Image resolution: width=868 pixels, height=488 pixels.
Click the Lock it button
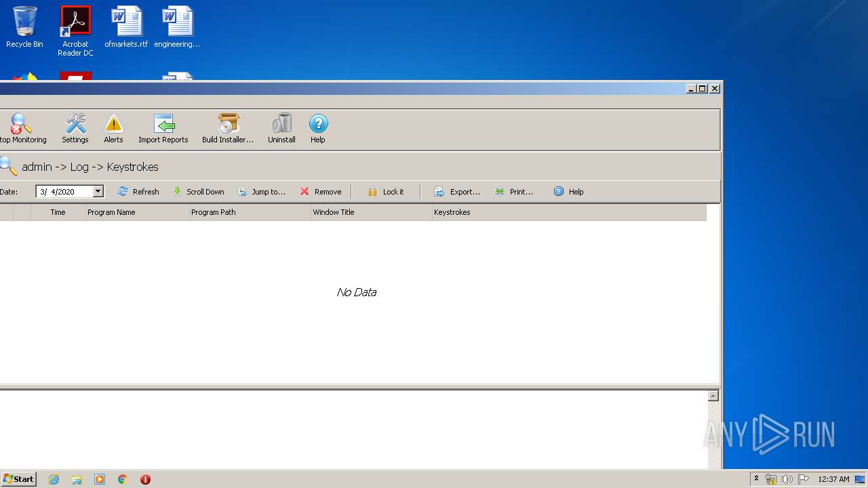tap(385, 192)
